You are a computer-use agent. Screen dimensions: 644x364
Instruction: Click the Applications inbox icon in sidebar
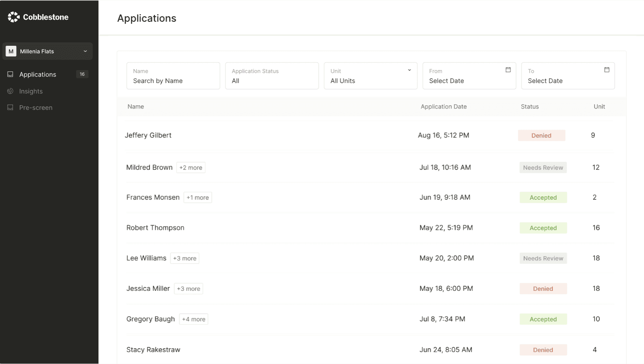click(10, 74)
